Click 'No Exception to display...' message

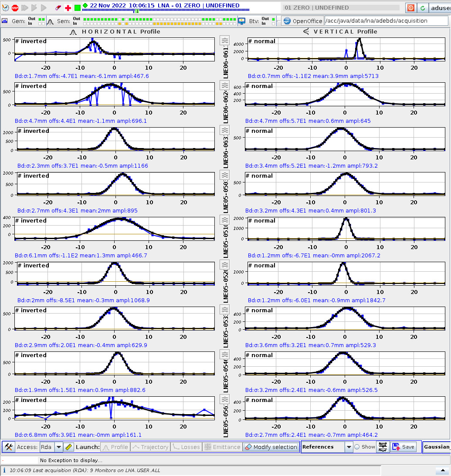point(71,460)
